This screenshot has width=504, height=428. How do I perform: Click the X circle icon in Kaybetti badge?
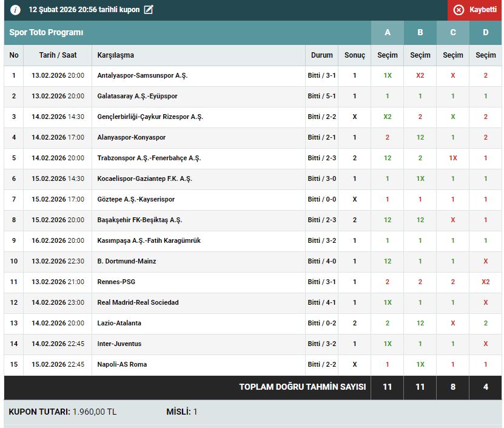[x=459, y=10]
